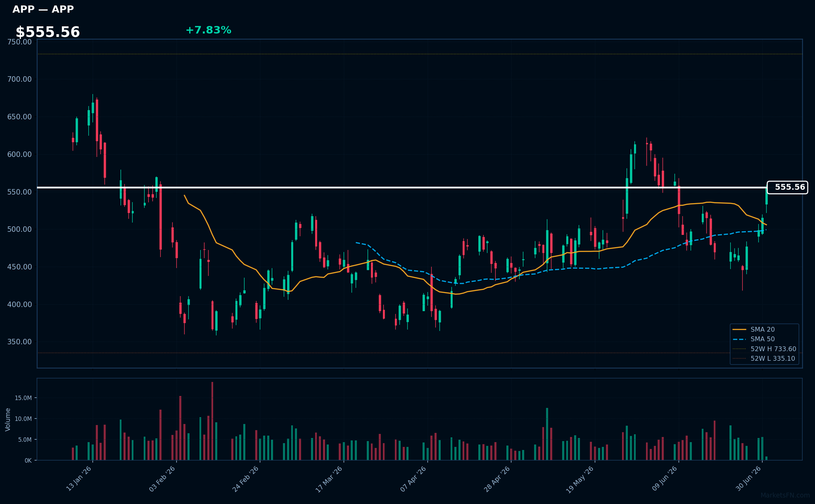Click the 09 Jun '26 date label

click(x=664, y=479)
